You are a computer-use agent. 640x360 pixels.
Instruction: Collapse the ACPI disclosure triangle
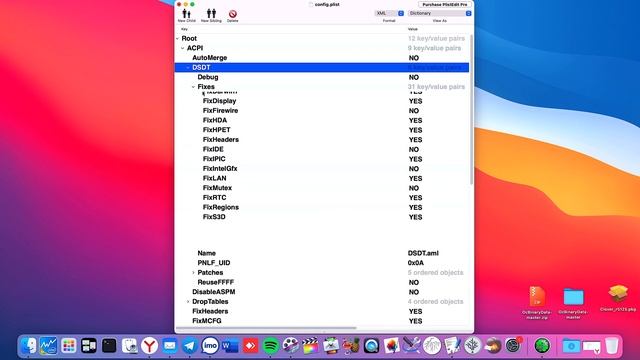point(183,48)
